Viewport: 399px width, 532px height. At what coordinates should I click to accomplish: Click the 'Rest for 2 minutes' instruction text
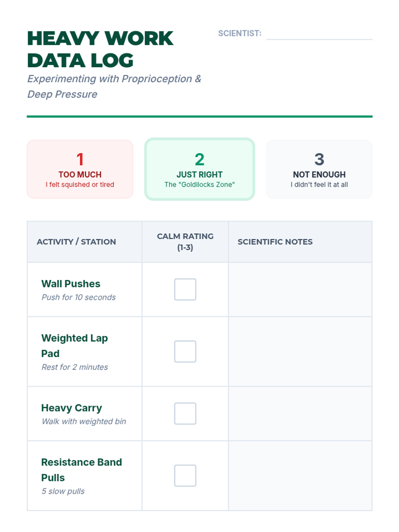click(x=75, y=367)
